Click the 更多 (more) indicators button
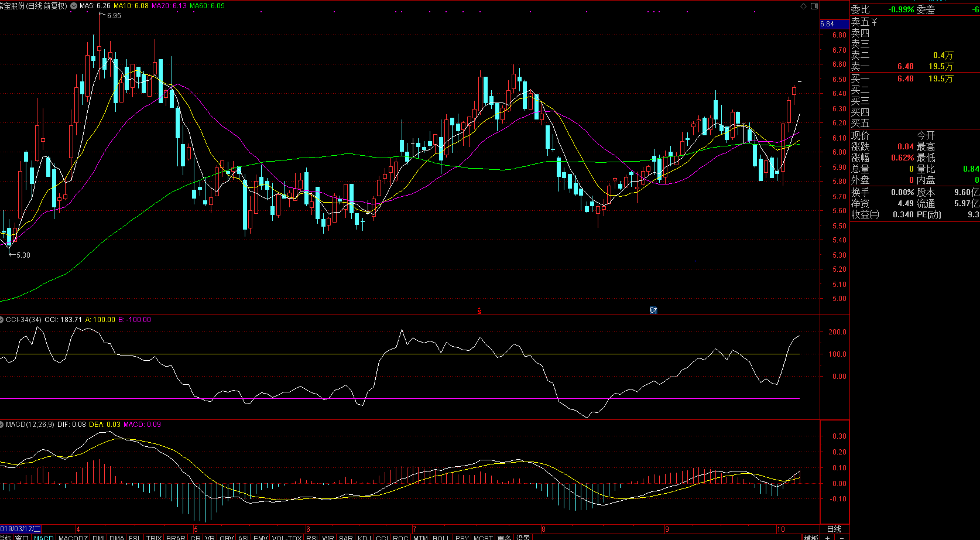This screenshot has width=980, height=540. click(x=504, y=537)
